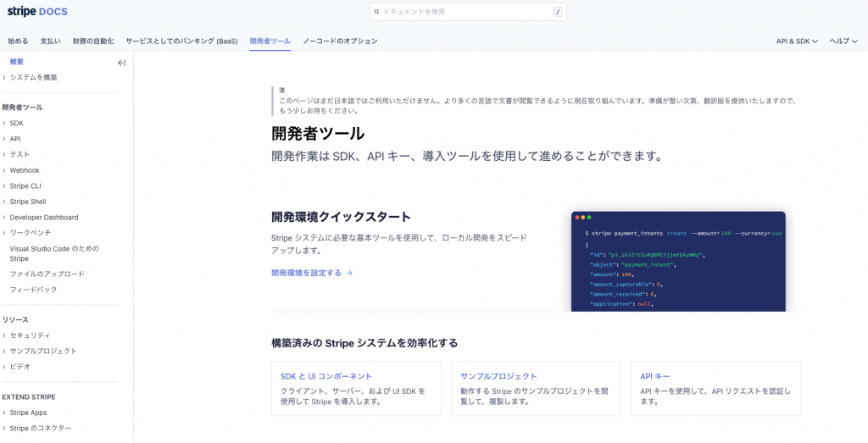This screenshot has width=868, height=443.
Task: Open Visual Studio Code のための Stripe
Action: [x=54, y=253]
